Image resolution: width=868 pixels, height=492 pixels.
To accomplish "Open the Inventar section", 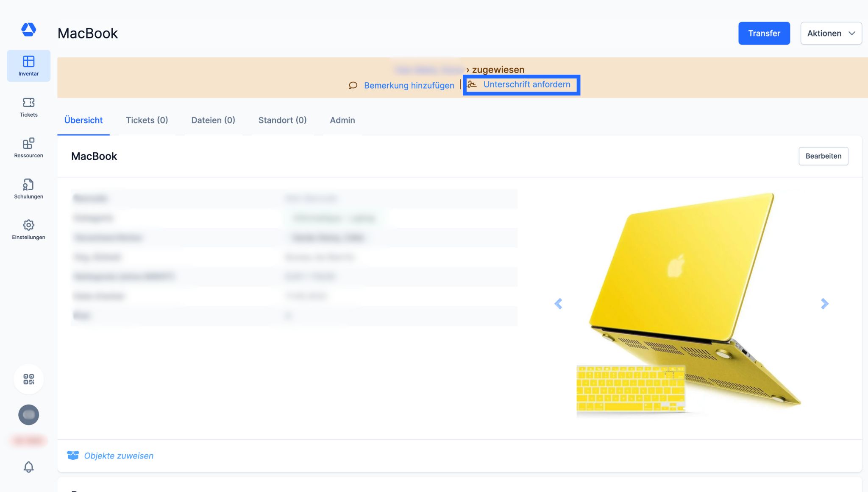I will click(x=28, y=66).
